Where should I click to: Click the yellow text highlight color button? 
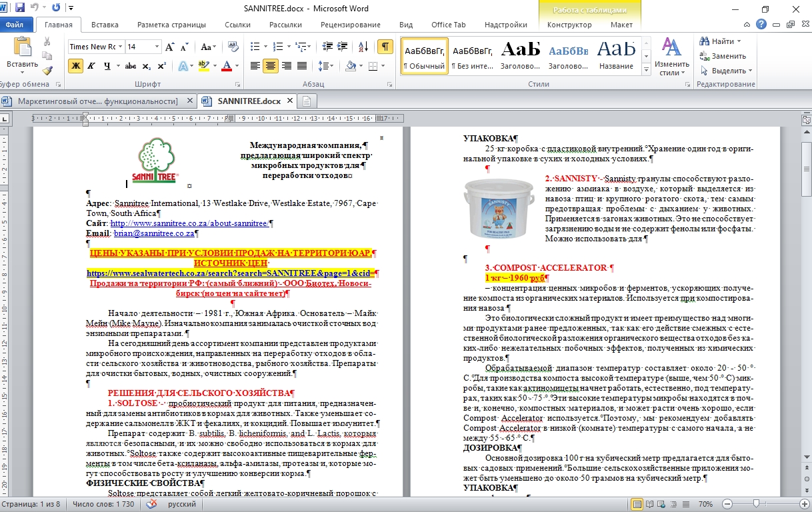coord(203,66)
